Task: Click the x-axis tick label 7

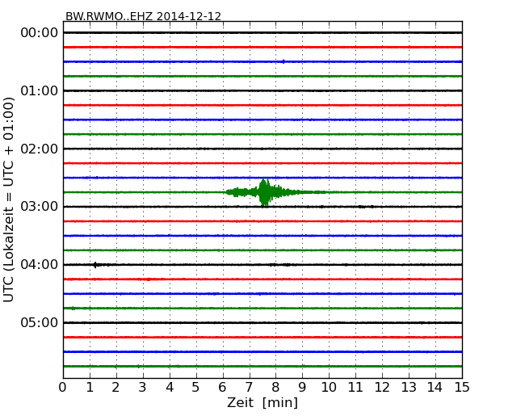Action: 249,388
